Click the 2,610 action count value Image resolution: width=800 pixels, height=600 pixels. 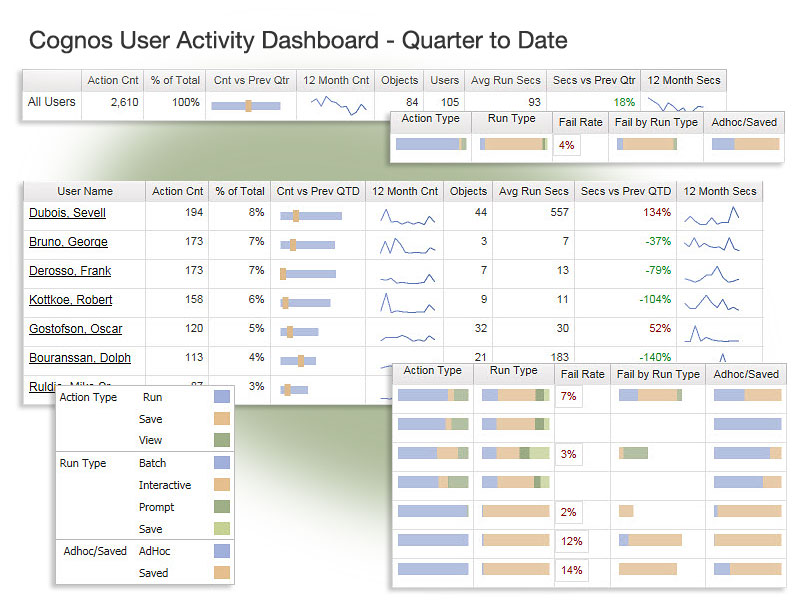pos(124,102)
